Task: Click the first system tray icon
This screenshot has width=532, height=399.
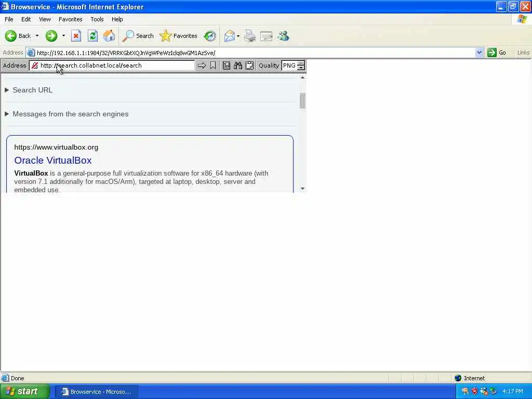Action: [x=465, y=392]
